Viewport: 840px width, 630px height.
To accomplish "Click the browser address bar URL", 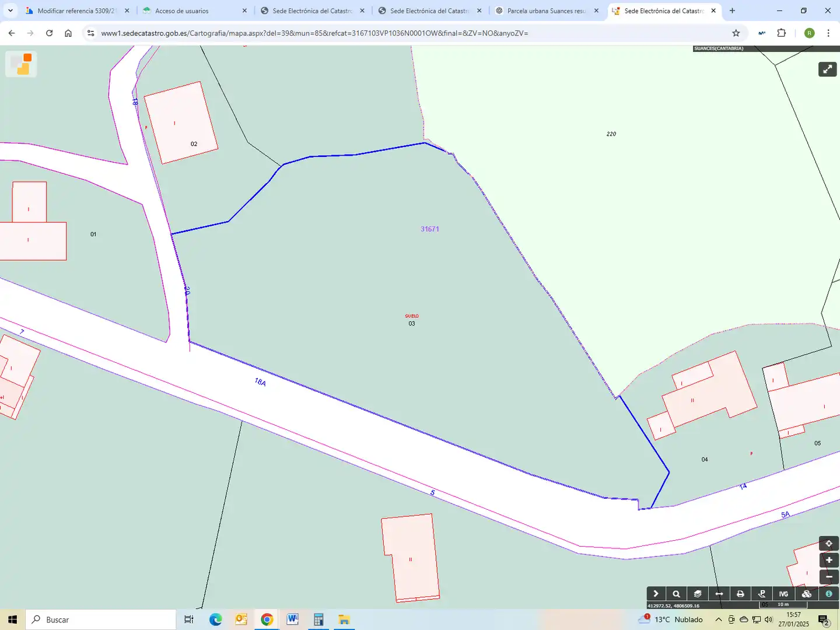I will click(314, 33).
